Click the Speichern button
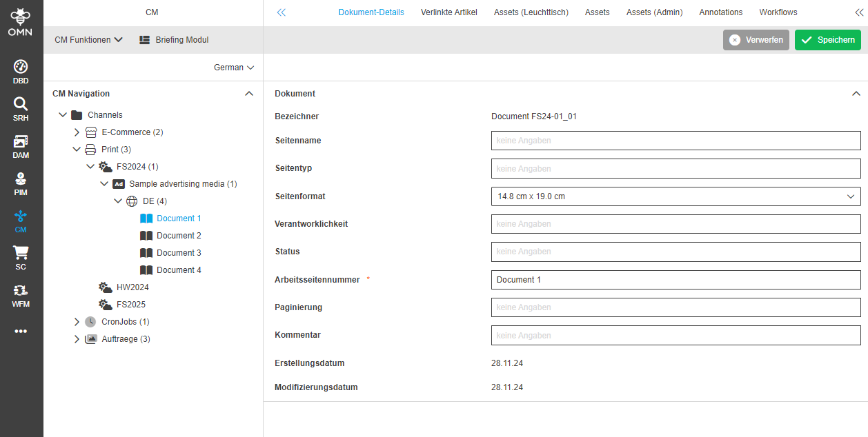Image resolution: width=868 pixels, height=437 pixels. click(x=827, y=40)
